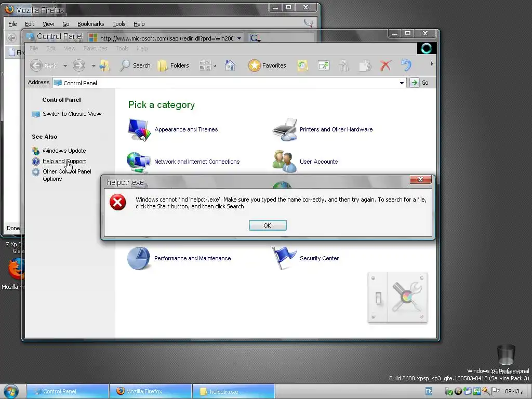Click Safely Remove Hardware tray icon
This screenshot has width=532, height=399.
coord(448,392)
